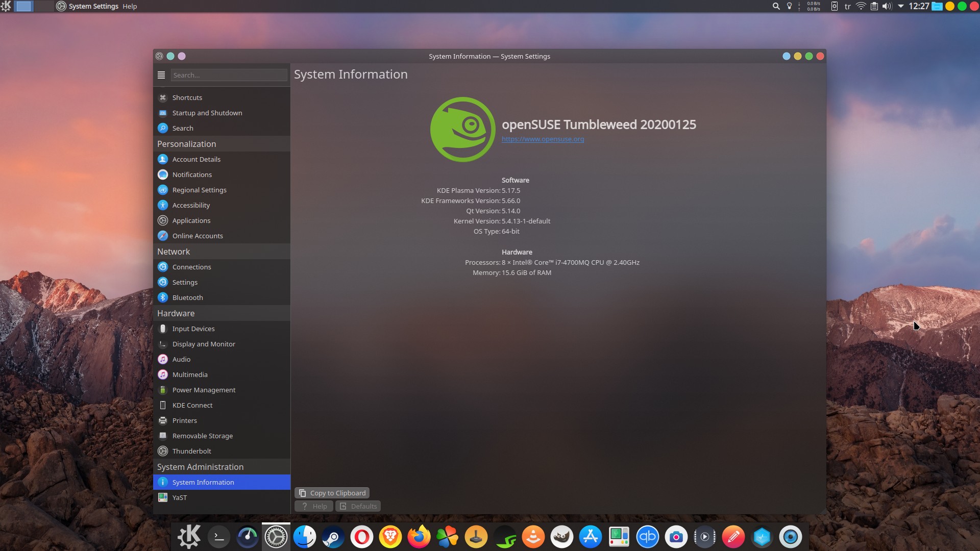This screenshot has width=980, height=551.
Task: Open YaST module
Action: (222, 497)
